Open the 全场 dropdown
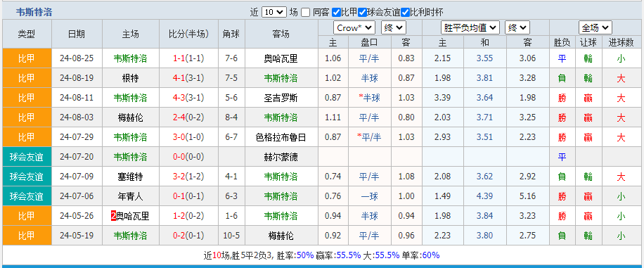Image resolution: width=644 pixels, height=268 pixels. pyautogui.click(x=595, y=28)
